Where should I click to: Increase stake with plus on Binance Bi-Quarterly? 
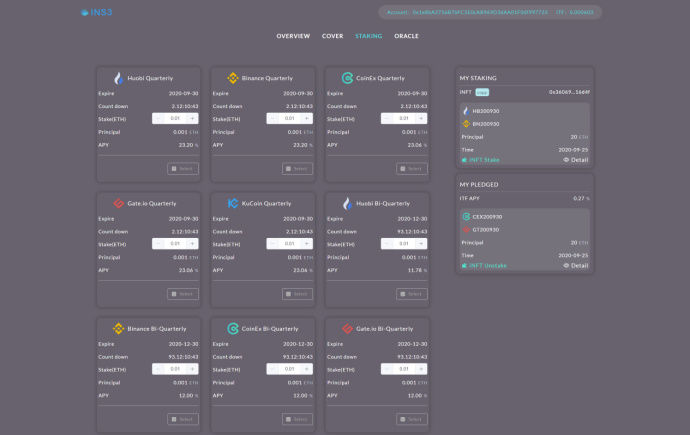click(192, 369)
